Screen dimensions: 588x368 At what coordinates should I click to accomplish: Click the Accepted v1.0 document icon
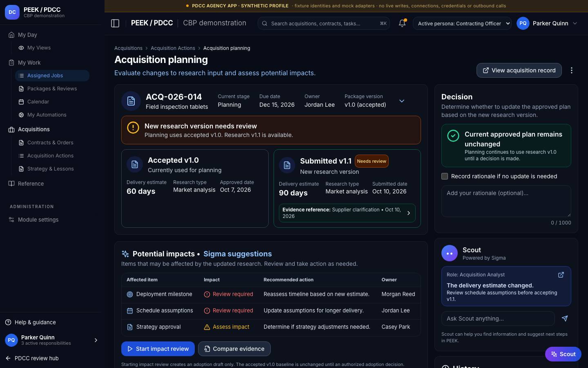pyautogui.click(x=135, y=164)
